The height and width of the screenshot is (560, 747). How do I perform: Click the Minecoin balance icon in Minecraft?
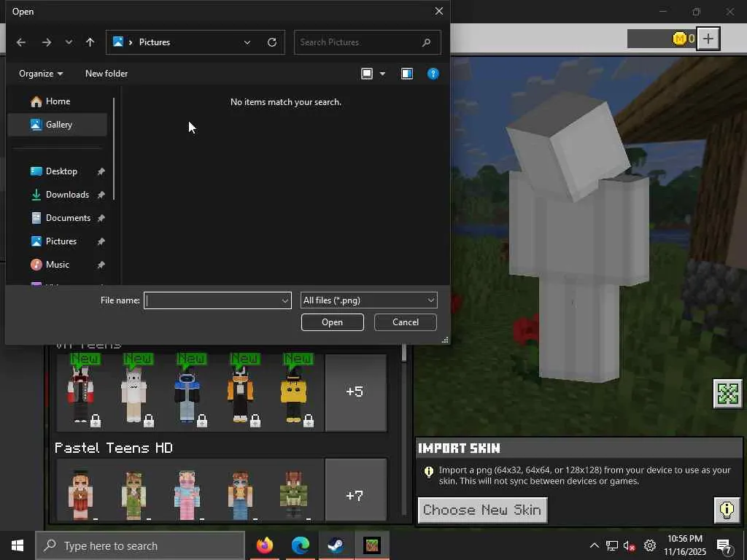[679, 39]
